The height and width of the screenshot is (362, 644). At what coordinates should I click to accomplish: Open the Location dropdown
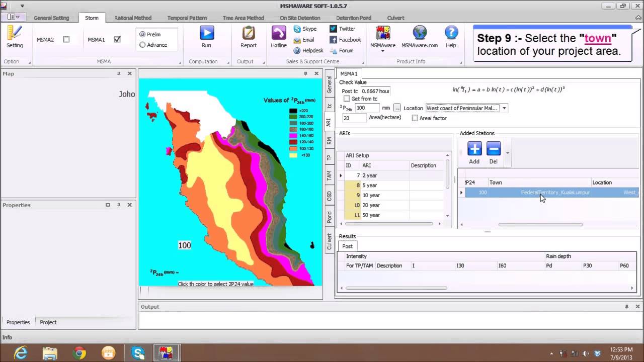(x=504, y=108)
